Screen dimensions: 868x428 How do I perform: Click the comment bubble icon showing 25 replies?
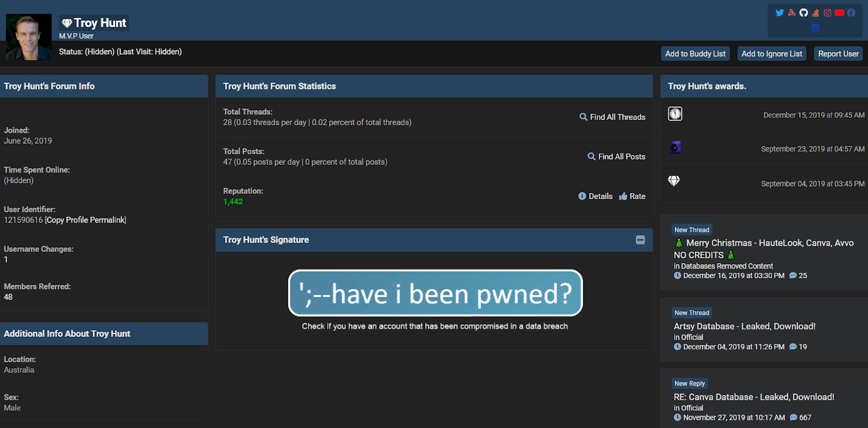(x=793, y=276)
